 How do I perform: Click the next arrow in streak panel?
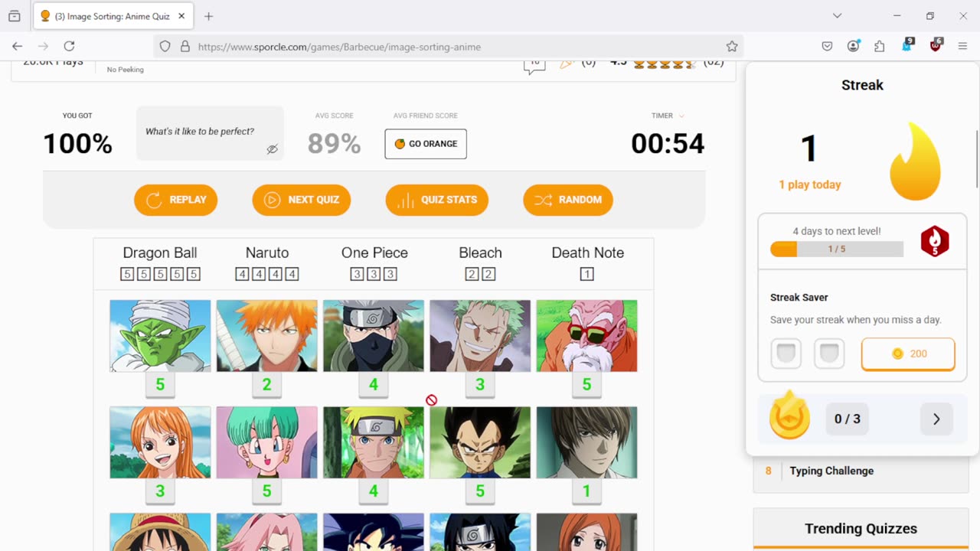936,419
